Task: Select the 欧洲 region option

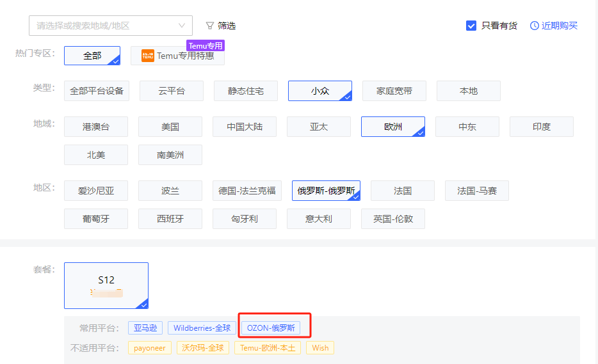Action: [x=393, y=127]
